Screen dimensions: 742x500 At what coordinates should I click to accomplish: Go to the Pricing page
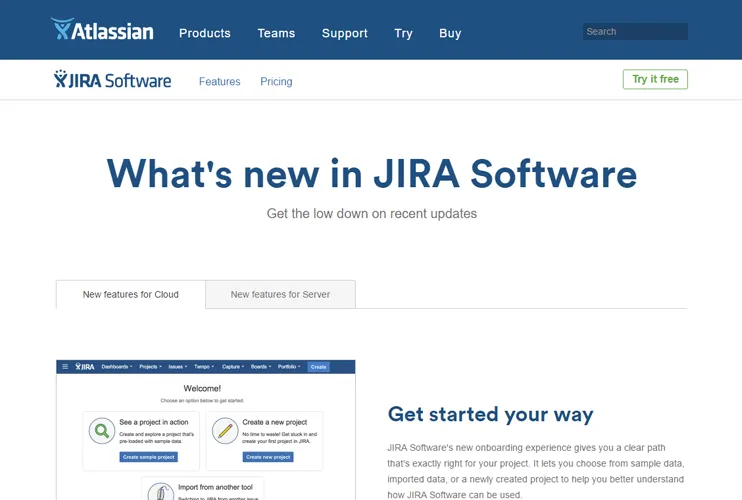pos(276,81)
